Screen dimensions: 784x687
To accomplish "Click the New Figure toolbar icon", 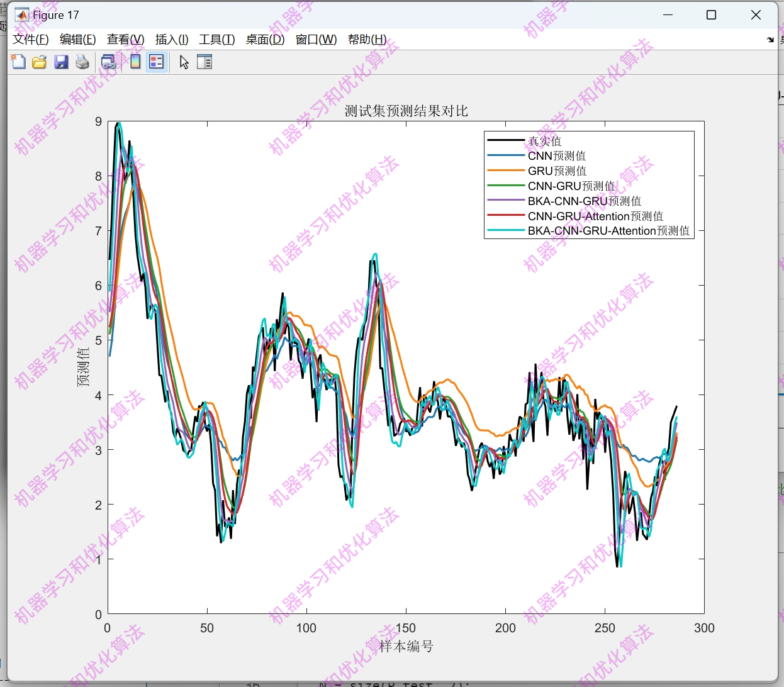I will coord(18,62).
